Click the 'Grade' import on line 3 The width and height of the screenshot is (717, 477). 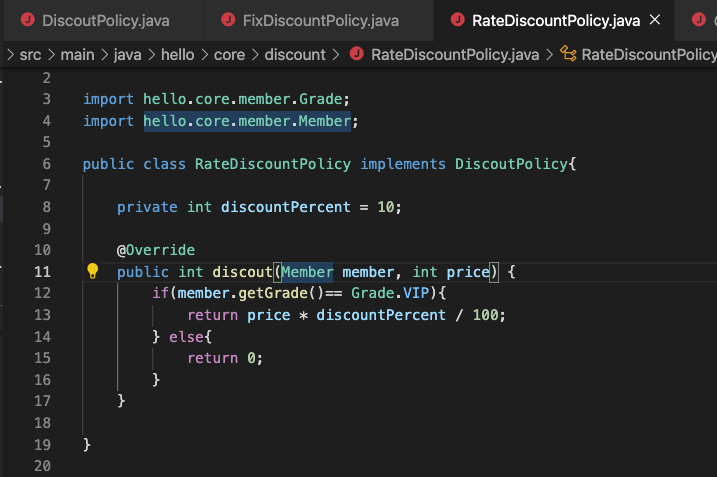pos(321,99)
